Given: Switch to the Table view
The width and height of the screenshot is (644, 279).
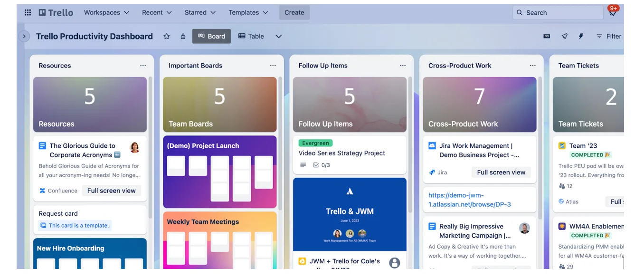Looking at the screenshot, I should (251, 36).
